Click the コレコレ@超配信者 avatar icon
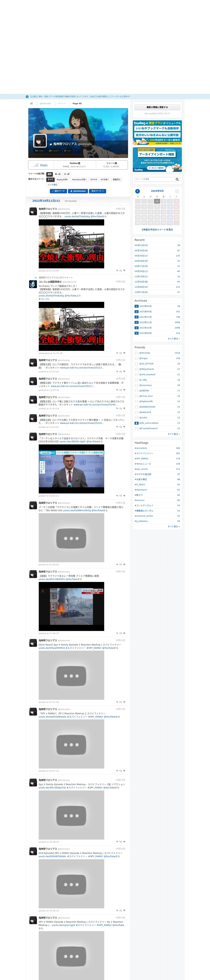Screen dimensions: 210x980 click(x=33, y=284)
